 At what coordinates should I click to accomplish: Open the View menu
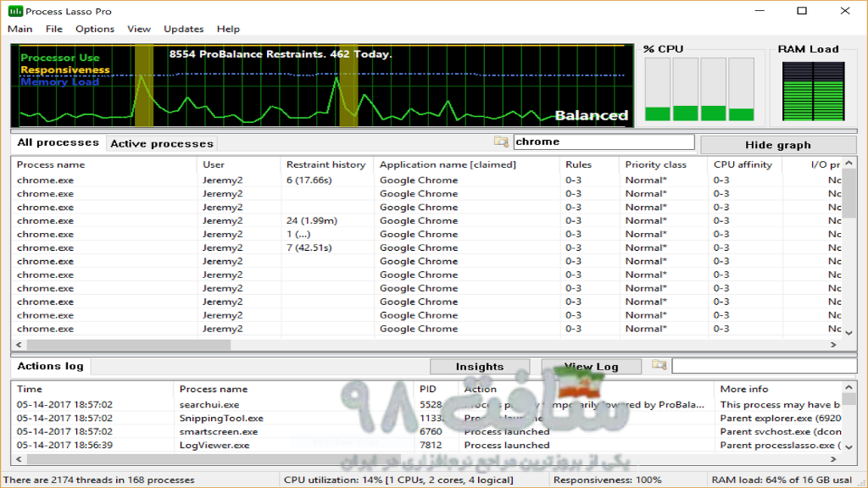point(139,29)
